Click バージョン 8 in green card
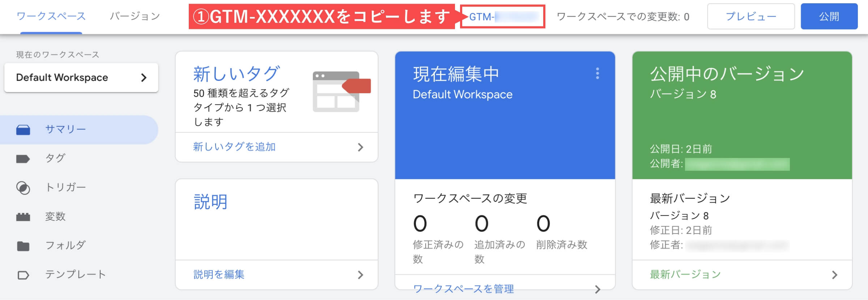Viewport: 868px width, 300px height. click(683, 94)
